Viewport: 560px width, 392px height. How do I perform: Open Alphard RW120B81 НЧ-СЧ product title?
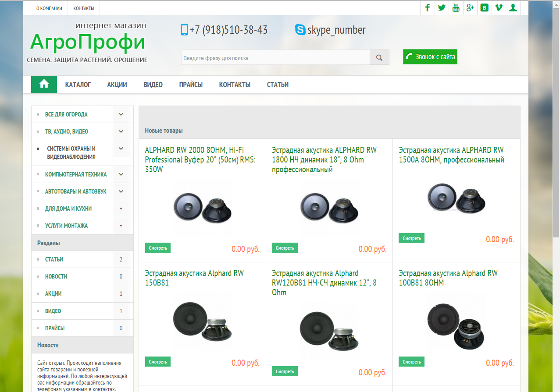pos(324,283)
